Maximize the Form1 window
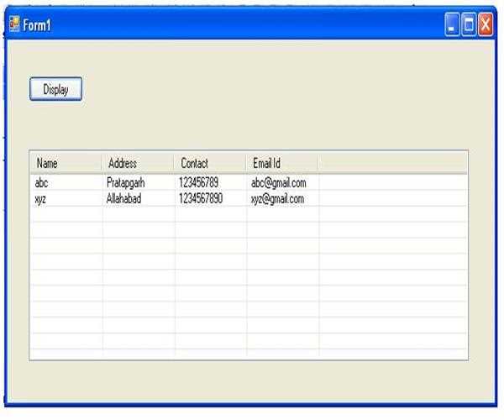Screen dimensions: 504x420 (x=469, y=25)
